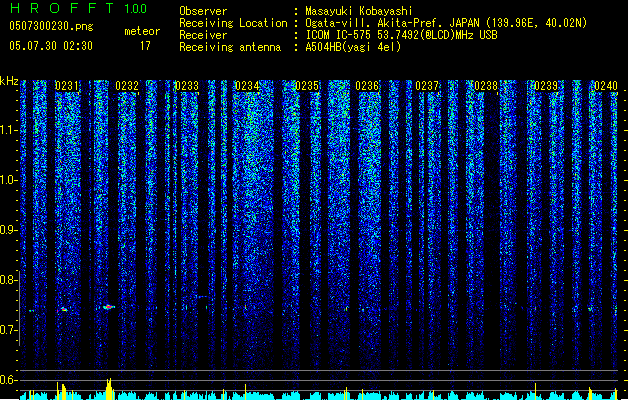
Task: Click the Observer field label
Action: click(x=203, y=11)
